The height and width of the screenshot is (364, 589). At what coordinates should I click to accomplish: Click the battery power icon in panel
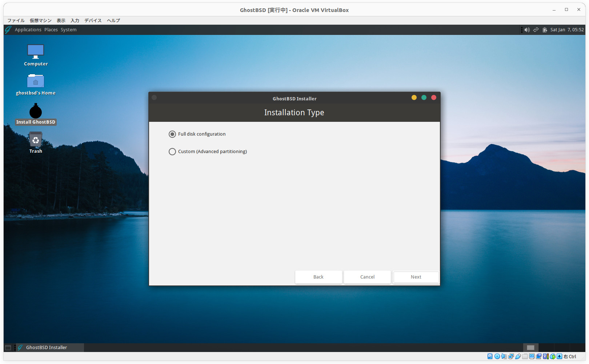click(545, 30)
